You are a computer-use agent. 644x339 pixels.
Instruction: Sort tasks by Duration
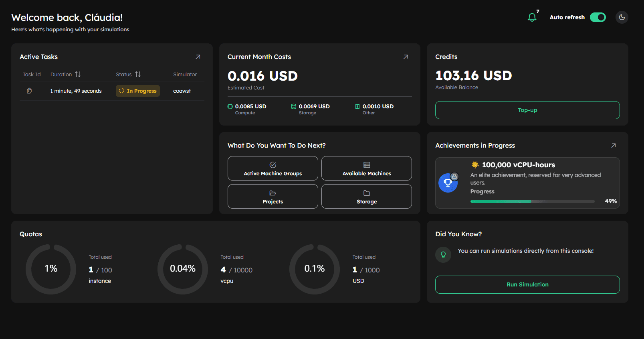(x=78, y=74)
